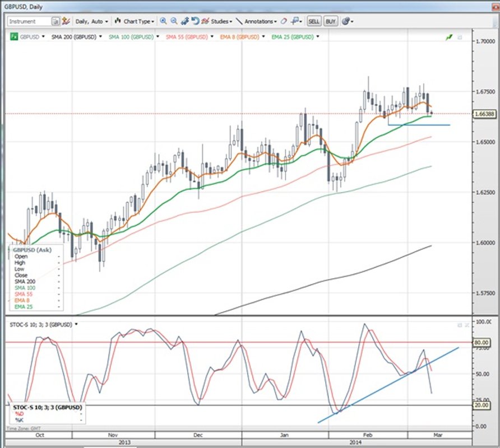Click the green GBPUSD instrument icon
Screen dimensions: 500x448
click(x=15, y=37)
